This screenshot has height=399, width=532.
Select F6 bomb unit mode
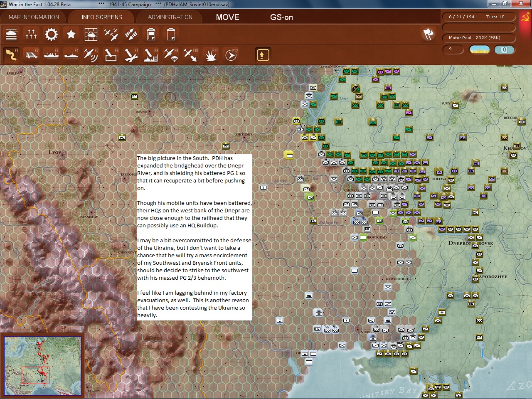[111, 55]
